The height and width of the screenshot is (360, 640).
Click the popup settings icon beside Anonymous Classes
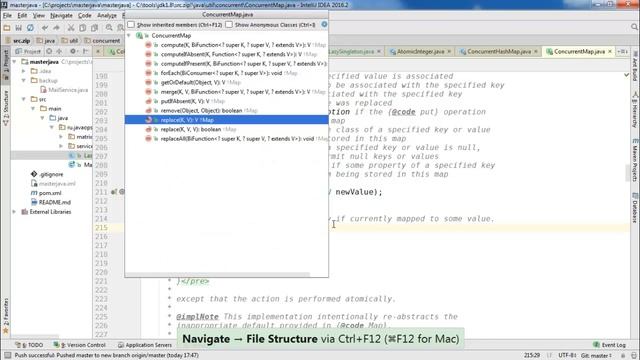(x=324, y=24)
